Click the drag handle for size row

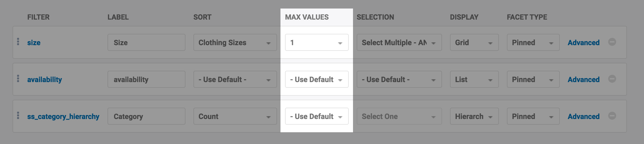18,42
